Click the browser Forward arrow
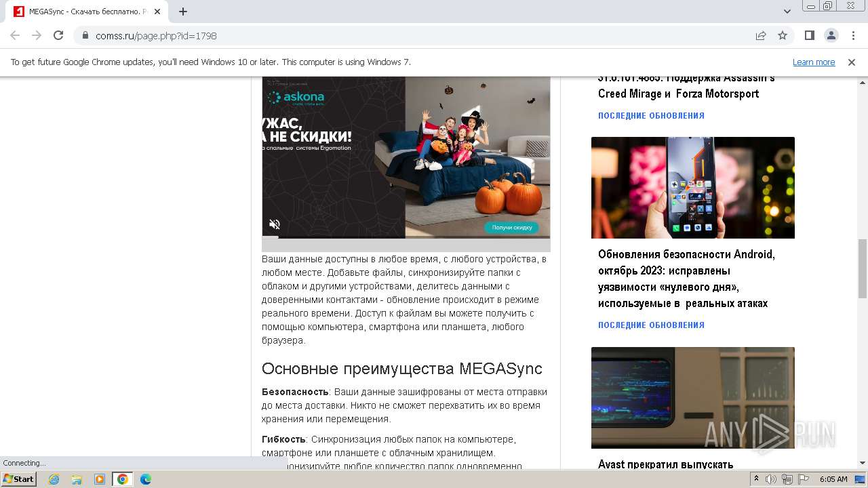Image resolution: width=868 pixels, height=488 pixels. tap(37, 35)
